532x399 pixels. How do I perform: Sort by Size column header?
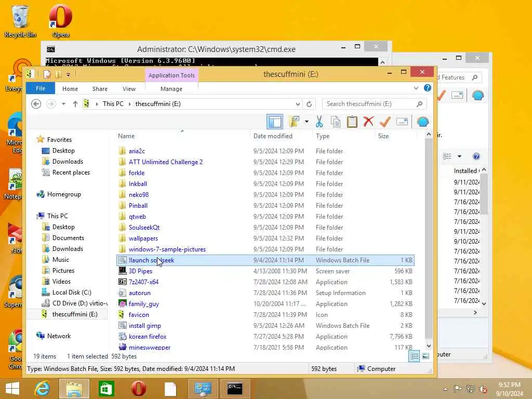[383, 136]
